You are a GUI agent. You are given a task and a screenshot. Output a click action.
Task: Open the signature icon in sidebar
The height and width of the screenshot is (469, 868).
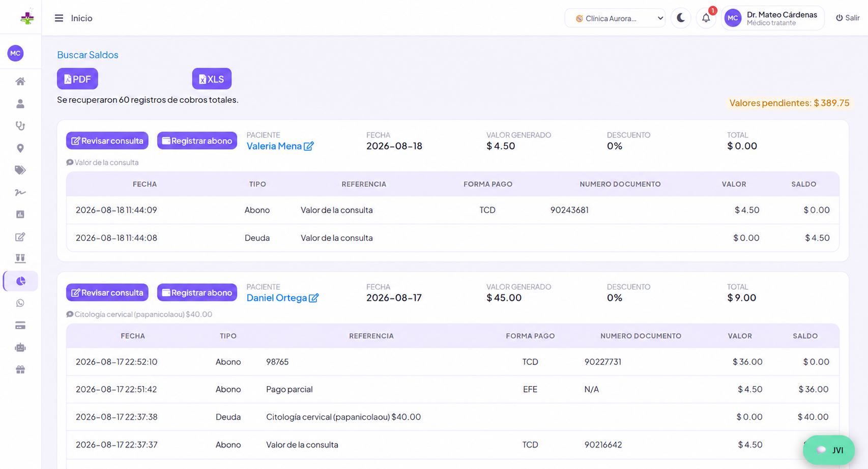click(20, 192)
